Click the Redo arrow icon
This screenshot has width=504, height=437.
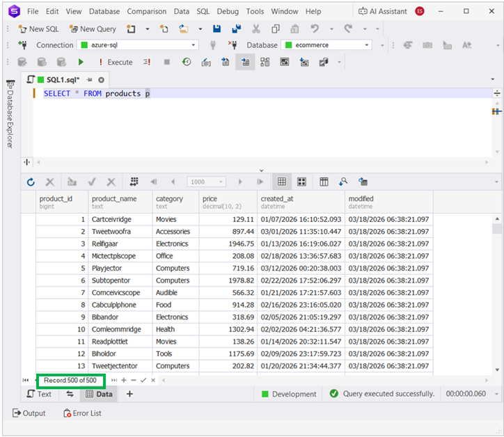pos(348,29)
